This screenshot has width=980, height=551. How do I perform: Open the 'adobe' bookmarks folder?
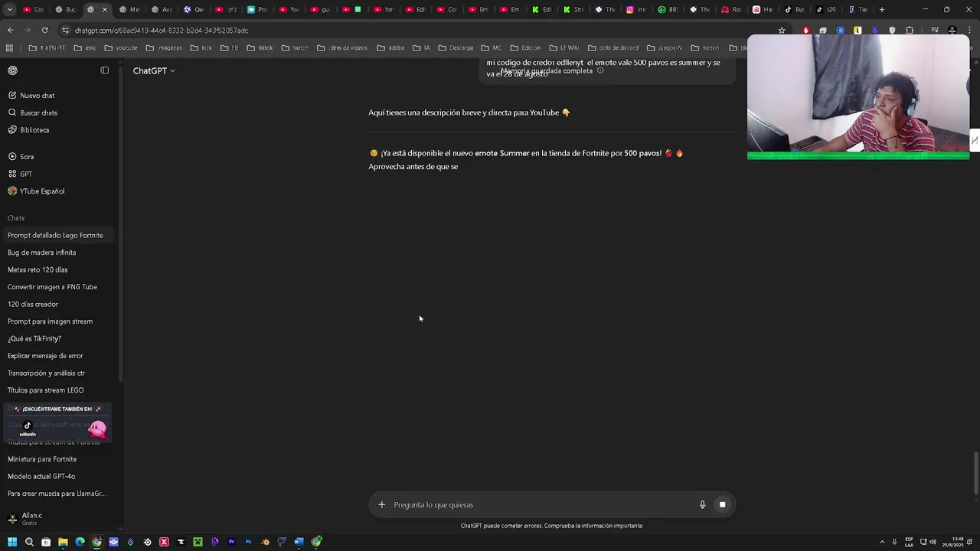pos(391,47)
